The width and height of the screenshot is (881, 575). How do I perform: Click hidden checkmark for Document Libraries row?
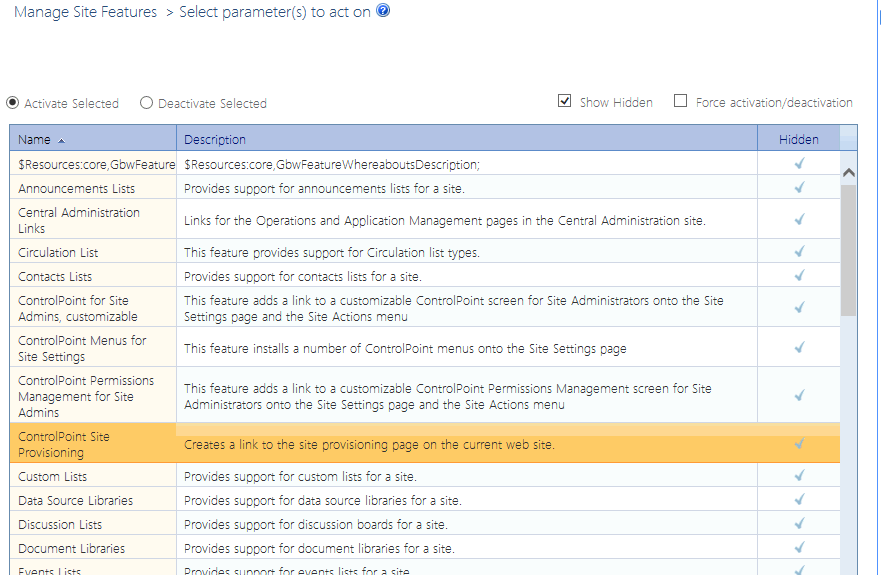pos(799,548)
